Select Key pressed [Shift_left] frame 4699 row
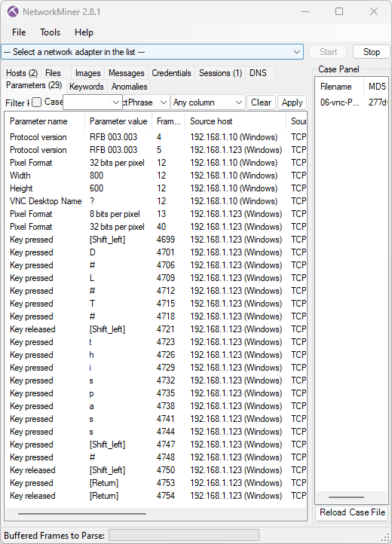 click(x=156, y=240)
